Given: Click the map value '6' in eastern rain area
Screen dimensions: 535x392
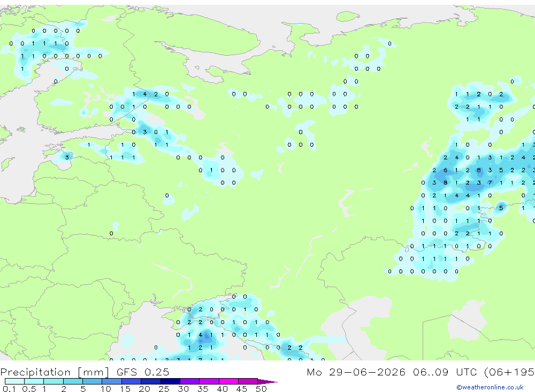Looking at the screenshot, I should tap(445, 170).
